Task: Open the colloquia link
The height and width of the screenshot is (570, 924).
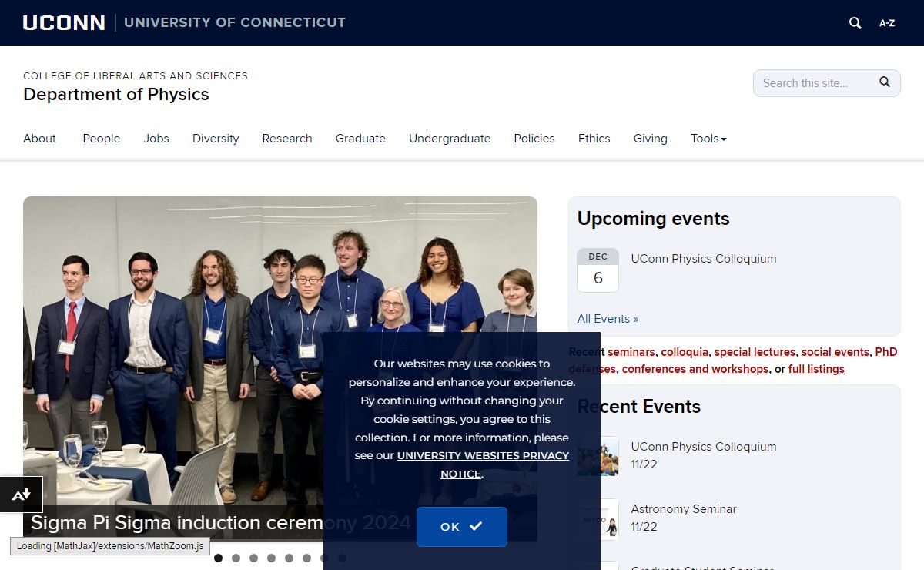Action: (x=685, y=352)
